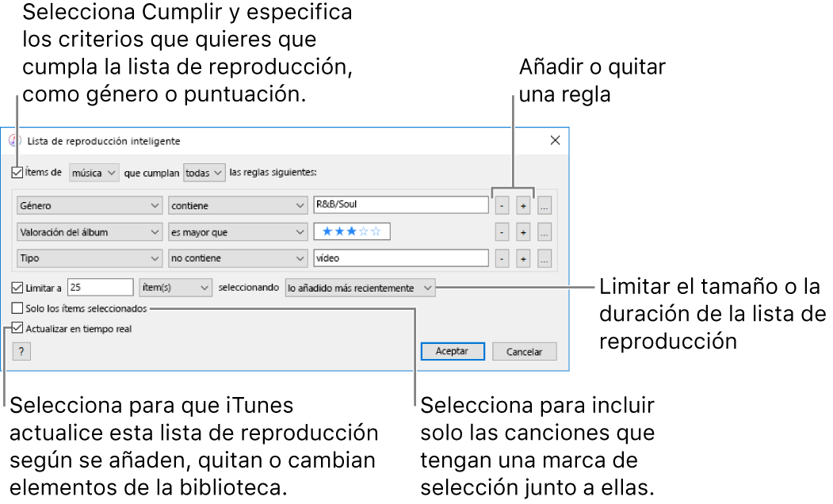Screen dimensions: 833x504
Task: Click the 'vídeo' text field
Action: pos(400,258)
